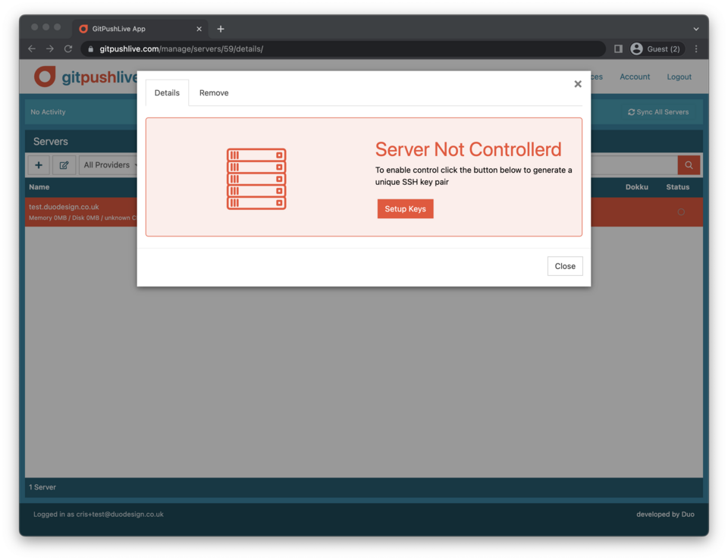Image resolution: width=728 pixels, height=560 pixels.
Task: Click the site lock icon in address bar
Action: (x=90, y=49)
